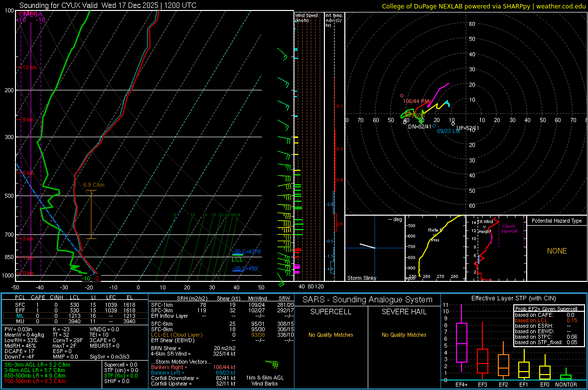Select the MU parcel row
Screen dimensions: 588x390
[75, 321]
